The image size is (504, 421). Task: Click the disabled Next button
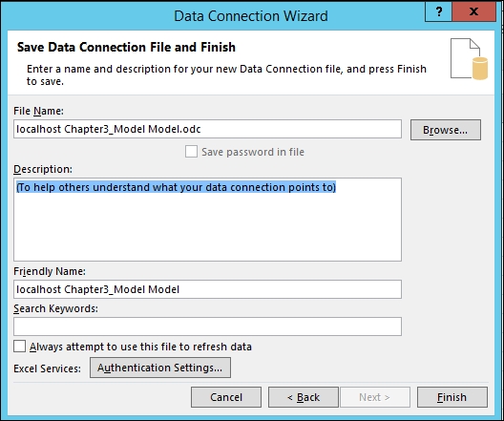375,397
